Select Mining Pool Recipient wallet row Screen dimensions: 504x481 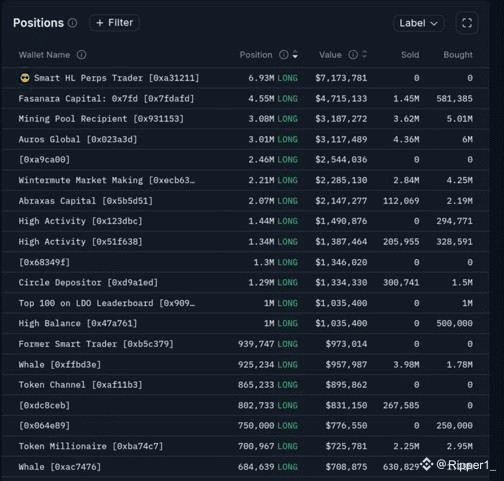click(x=245, y=119)
